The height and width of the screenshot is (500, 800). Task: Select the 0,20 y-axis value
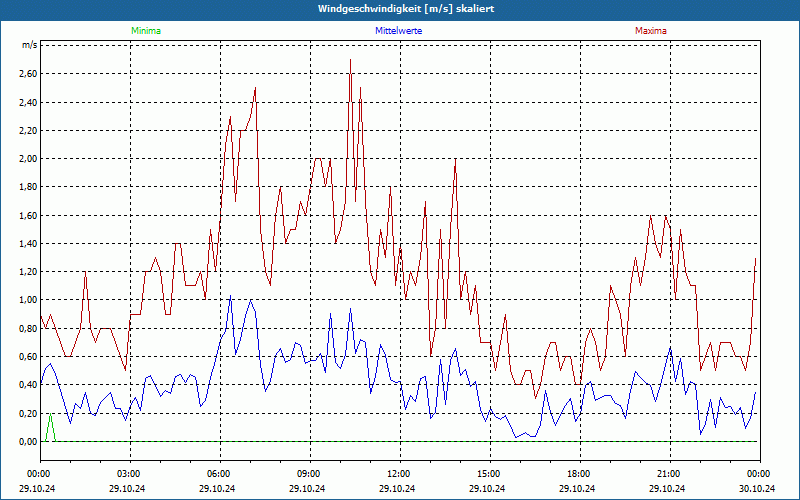(x=28, y=413)
